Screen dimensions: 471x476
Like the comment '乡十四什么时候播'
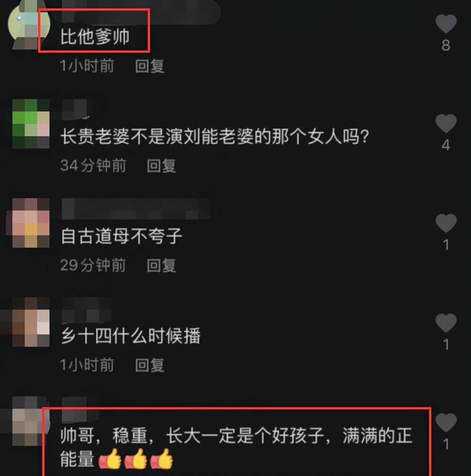(x=446, y=323)
